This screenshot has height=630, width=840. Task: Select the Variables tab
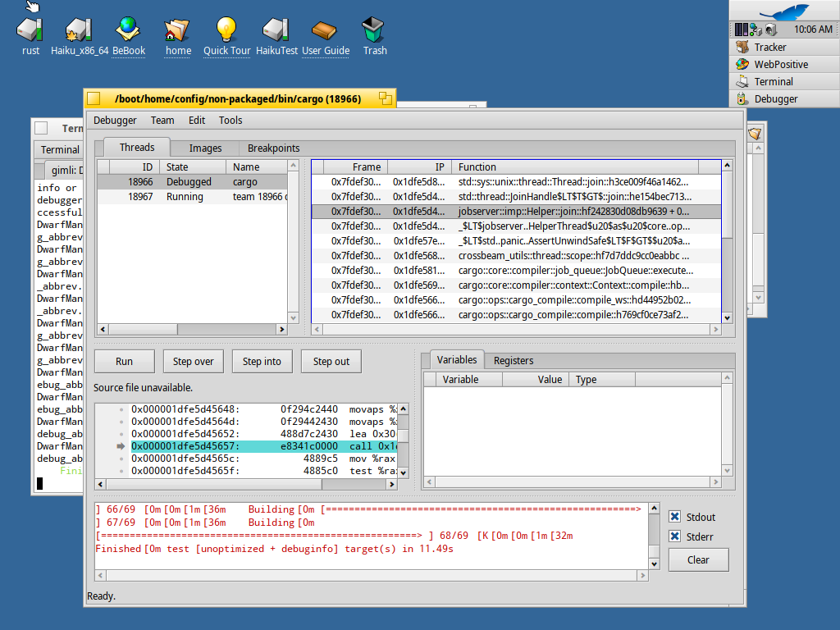pyautogui.click(x=456, y=360)
